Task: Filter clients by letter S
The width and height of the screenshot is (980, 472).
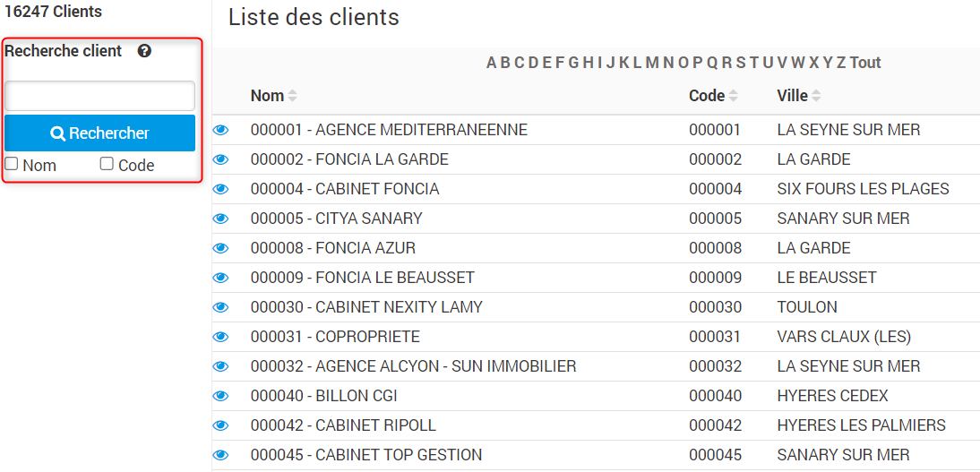Action: (x=740, y=63)
